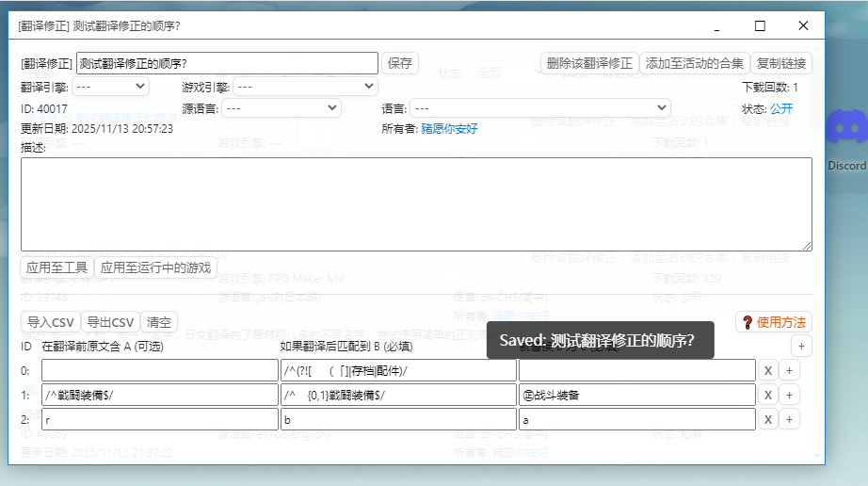Open the 使用方法 help with question mark

pyautogui.click(x=773, y=322)
